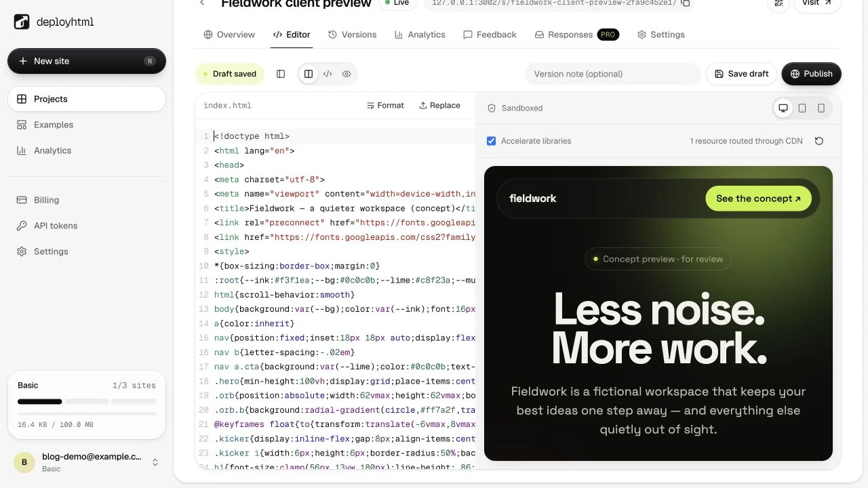Toggle the file sidebar panel icon

281,74
